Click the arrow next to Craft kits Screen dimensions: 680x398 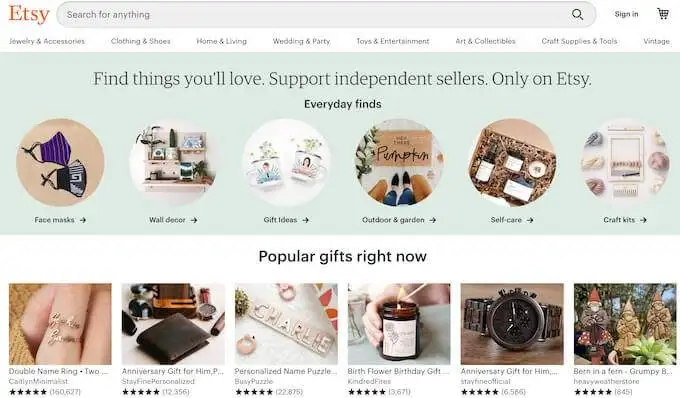click(643, 220)
